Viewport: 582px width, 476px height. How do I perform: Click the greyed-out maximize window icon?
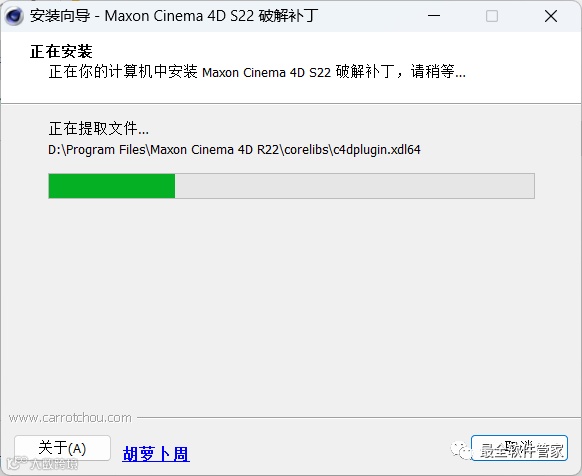click(492, 16)
